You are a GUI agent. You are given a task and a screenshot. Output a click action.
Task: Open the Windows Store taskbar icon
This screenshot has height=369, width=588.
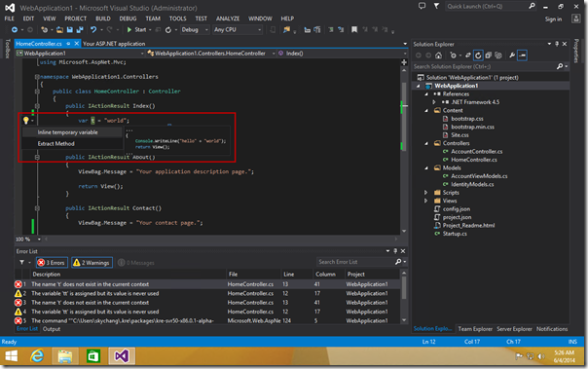click(92, 356)
